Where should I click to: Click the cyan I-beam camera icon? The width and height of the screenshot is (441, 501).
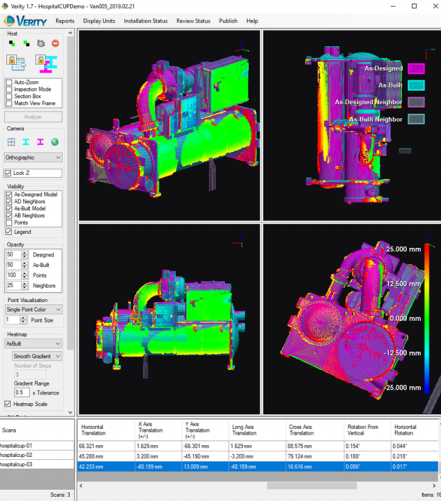point(26,142)
